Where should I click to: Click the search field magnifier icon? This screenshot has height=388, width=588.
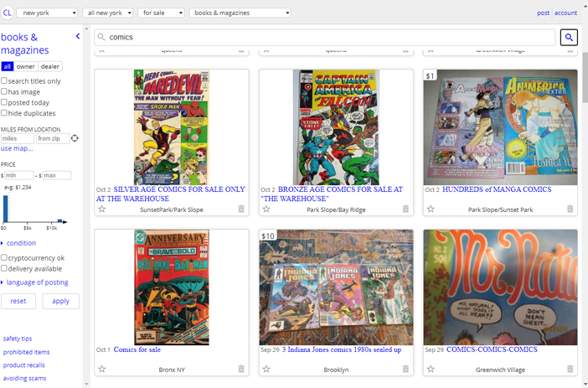pyautogui.click(x=101, y=37)
